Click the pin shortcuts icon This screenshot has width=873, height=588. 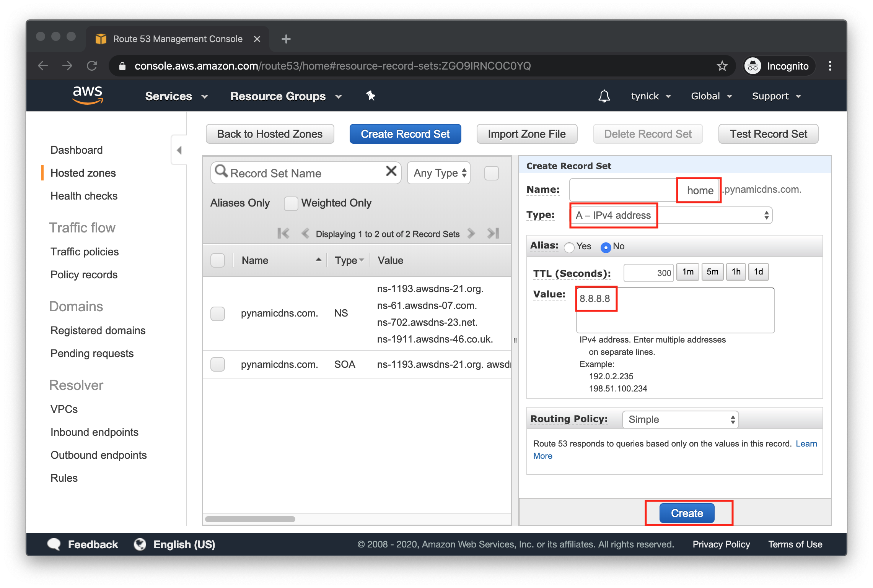[x=370, y=96]
